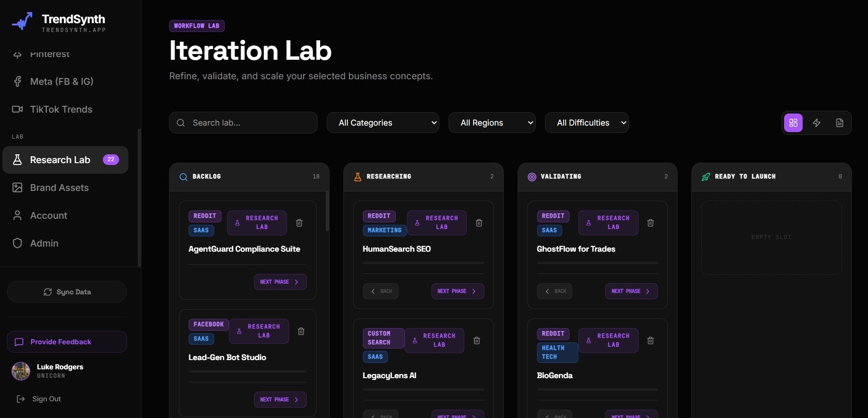Delete the LegacyLens AI card
This screenshot has width=868, height=418.
[477, 341]
